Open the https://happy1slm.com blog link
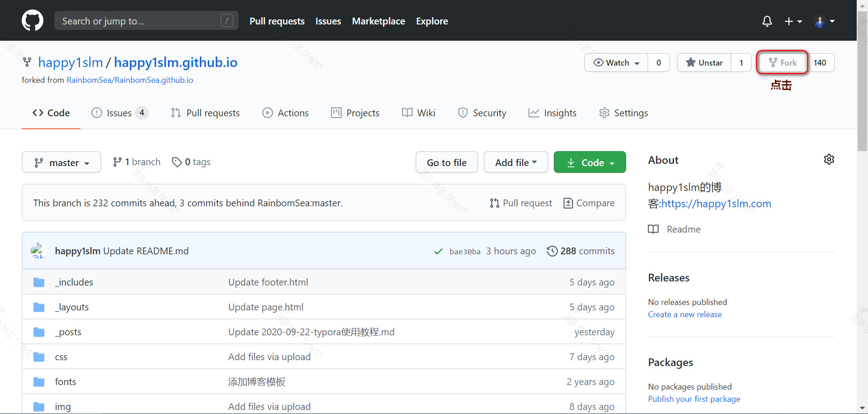This screenshot has width=868, height=414. pyautogui.click(x=717, y=204)
